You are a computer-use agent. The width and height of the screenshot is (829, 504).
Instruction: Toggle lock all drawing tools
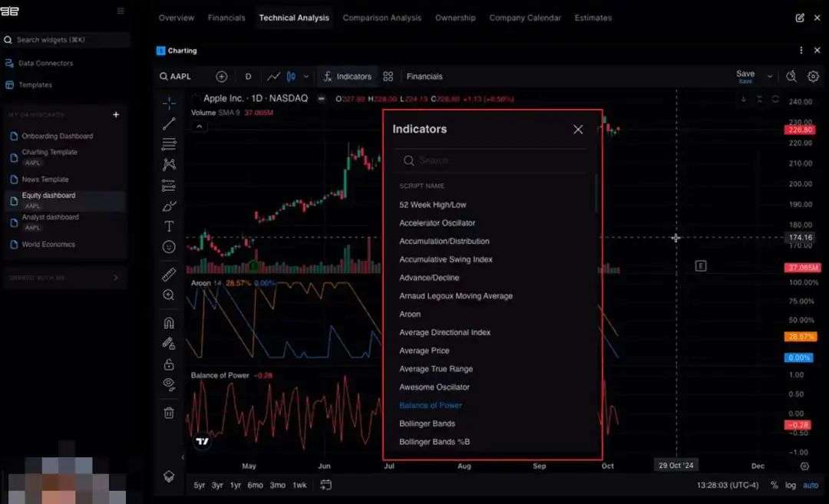tap(169, 364)
